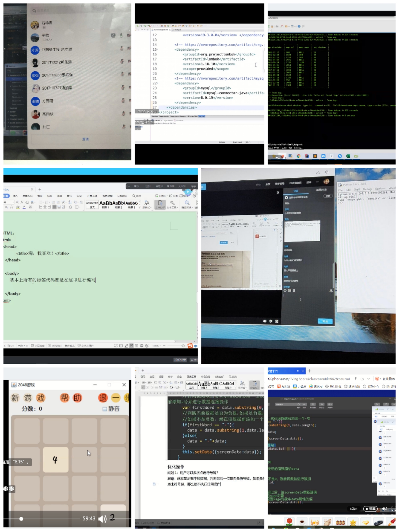Open the Debug menu in Python Shell
The image size is (399, 532).
click(367, 189)
